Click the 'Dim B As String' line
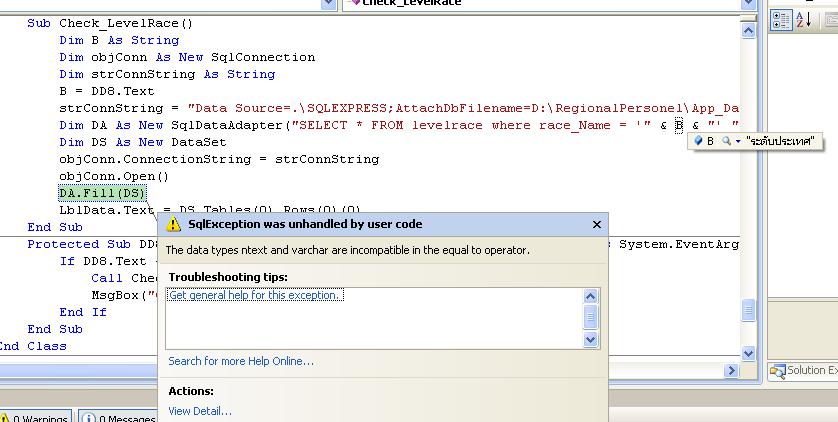The image size is (838, 422). click(119, 40)
